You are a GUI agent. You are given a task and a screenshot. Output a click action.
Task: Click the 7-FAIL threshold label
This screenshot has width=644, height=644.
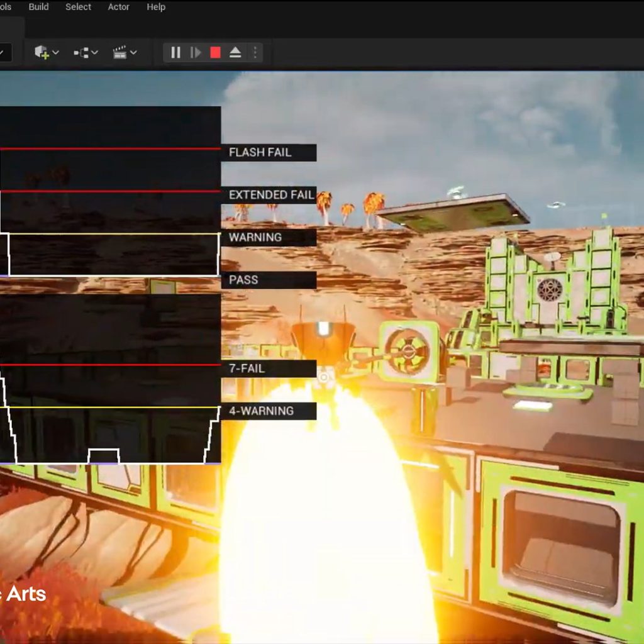(x=247, y=369)
